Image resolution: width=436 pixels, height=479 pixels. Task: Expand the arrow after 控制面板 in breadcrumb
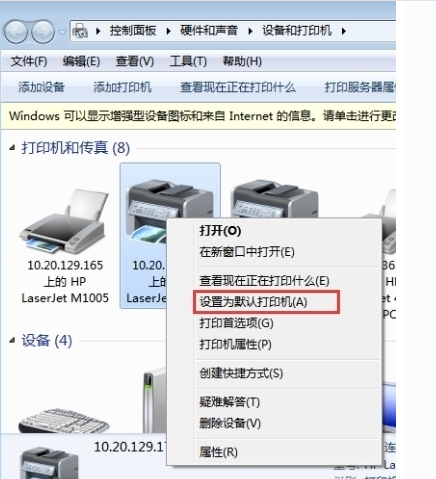tap(168, 31)
